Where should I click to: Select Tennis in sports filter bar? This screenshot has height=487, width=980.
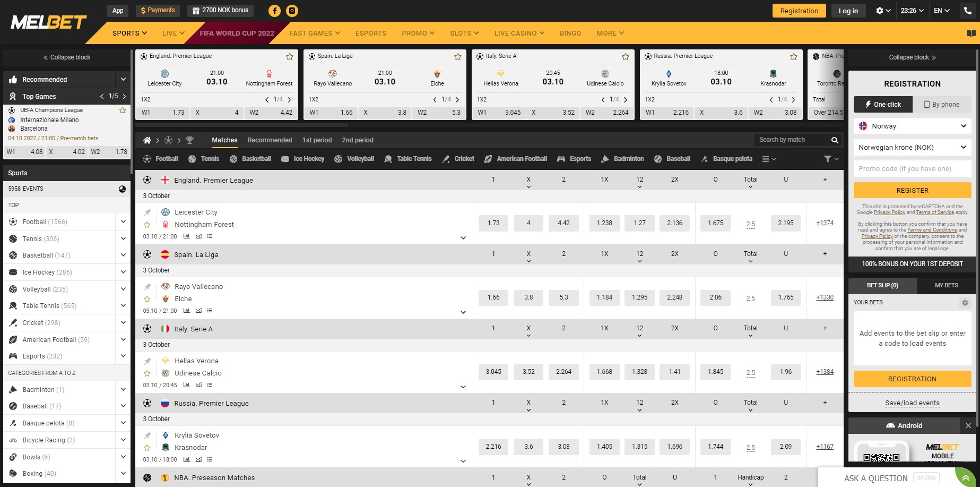point(204,159)
